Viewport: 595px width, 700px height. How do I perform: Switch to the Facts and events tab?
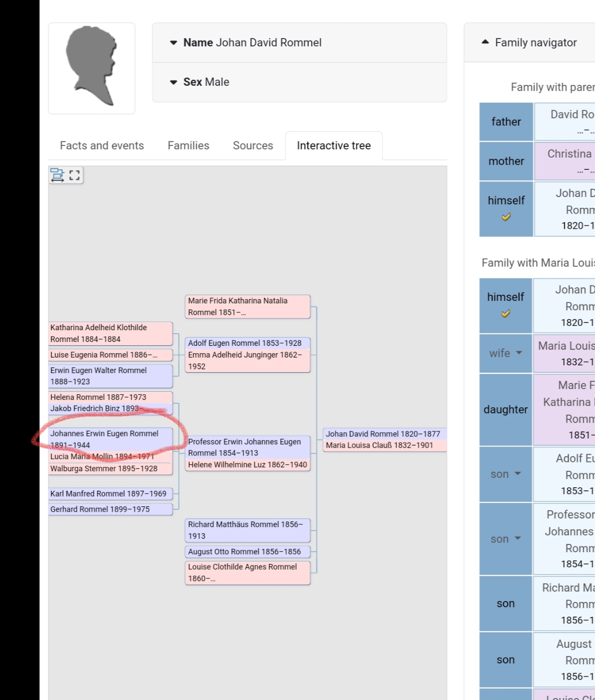tap(102, 145)
